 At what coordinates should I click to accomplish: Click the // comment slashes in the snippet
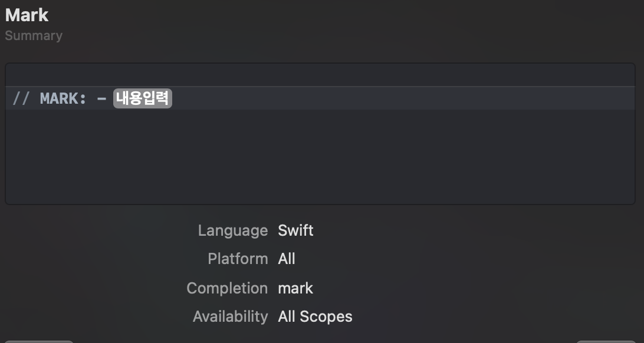[x=21, y=98]
